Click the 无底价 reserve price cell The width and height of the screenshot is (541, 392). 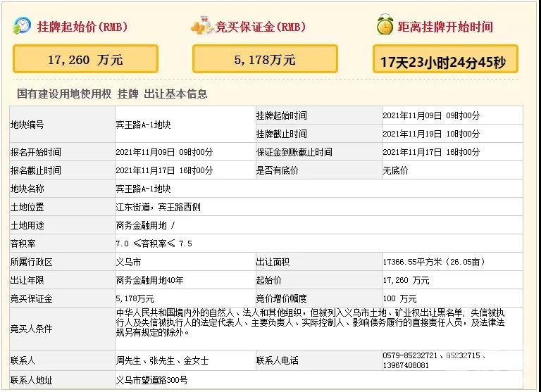394,170
